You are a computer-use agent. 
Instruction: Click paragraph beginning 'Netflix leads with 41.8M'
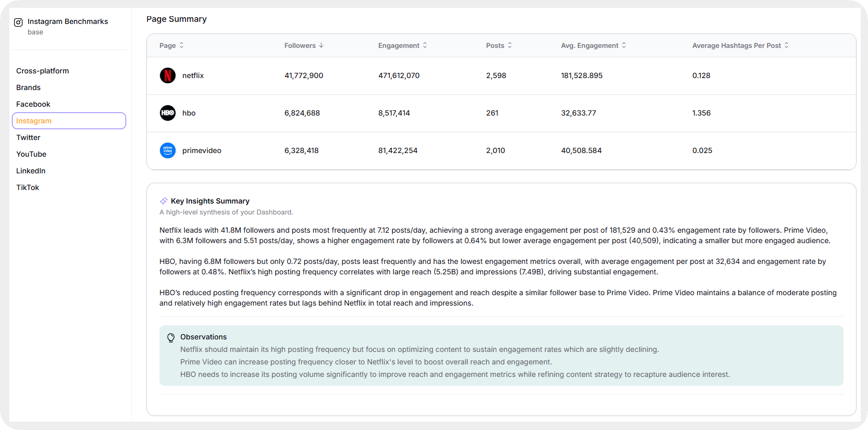(x=495, y=235)
